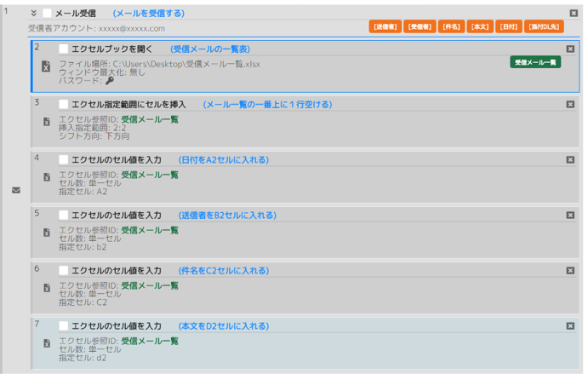Screen dimensions: 588x374
Task: Click Excel icon of step 3 cell insert
Action: click(47, 122)
